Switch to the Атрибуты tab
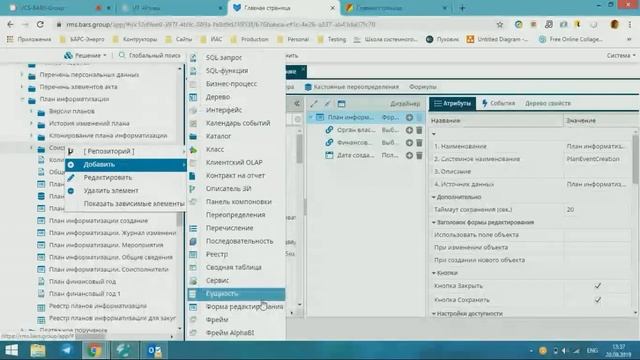Image resolution: width=640 pixels, height=360 pixels. (x=452, y=104)
